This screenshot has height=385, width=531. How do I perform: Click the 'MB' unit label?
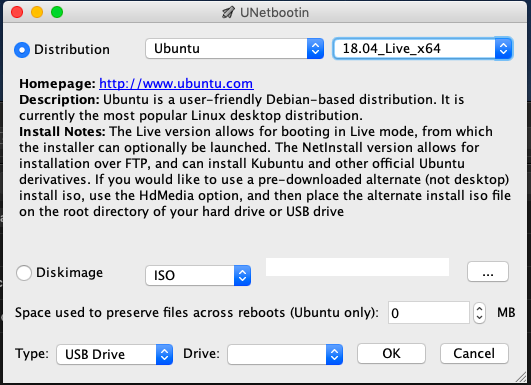[506, 313]
